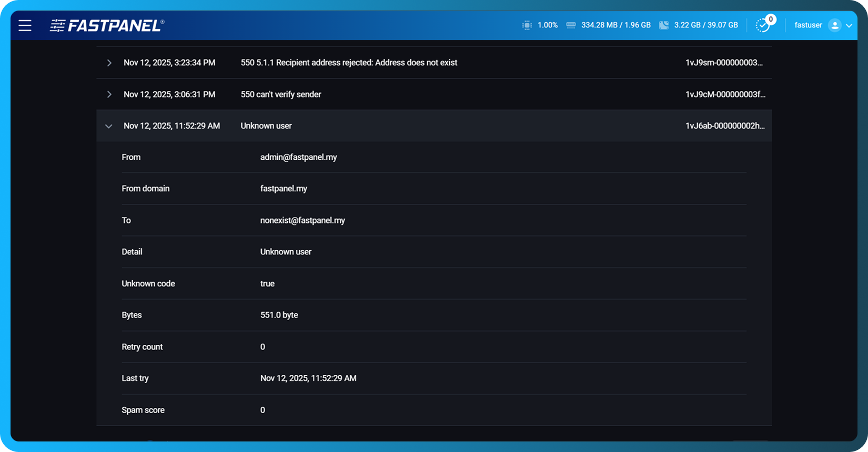Collapse the Unknown user log entry
Image resolution: width=868 pixels, height=452 pixels.
click(109, 126)
